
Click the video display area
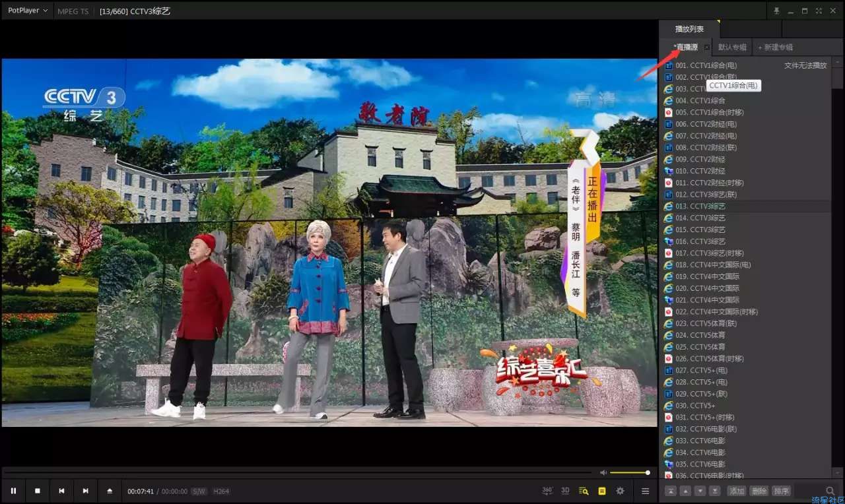[x=329, y=243]
